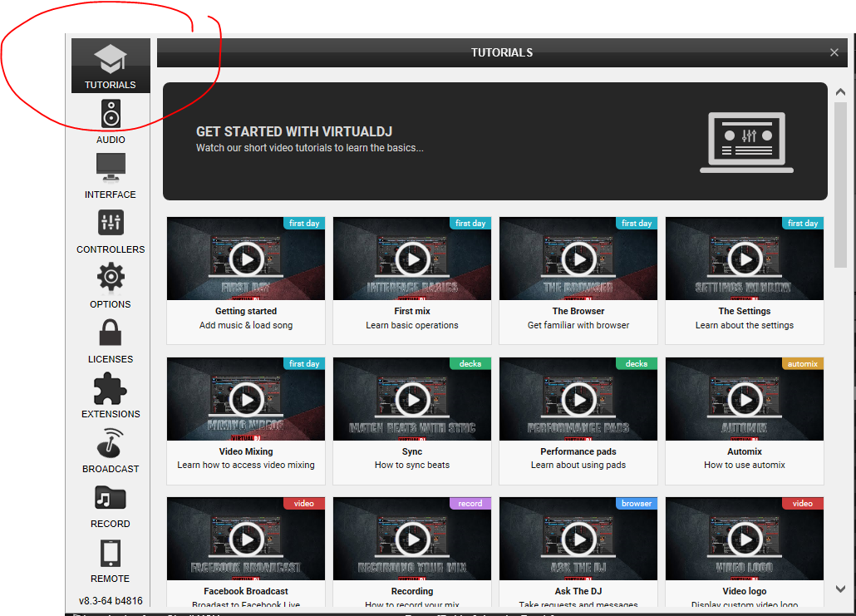Select the Interface monitor icon
The image size is (856, 616).
click(x=111, y=167)
